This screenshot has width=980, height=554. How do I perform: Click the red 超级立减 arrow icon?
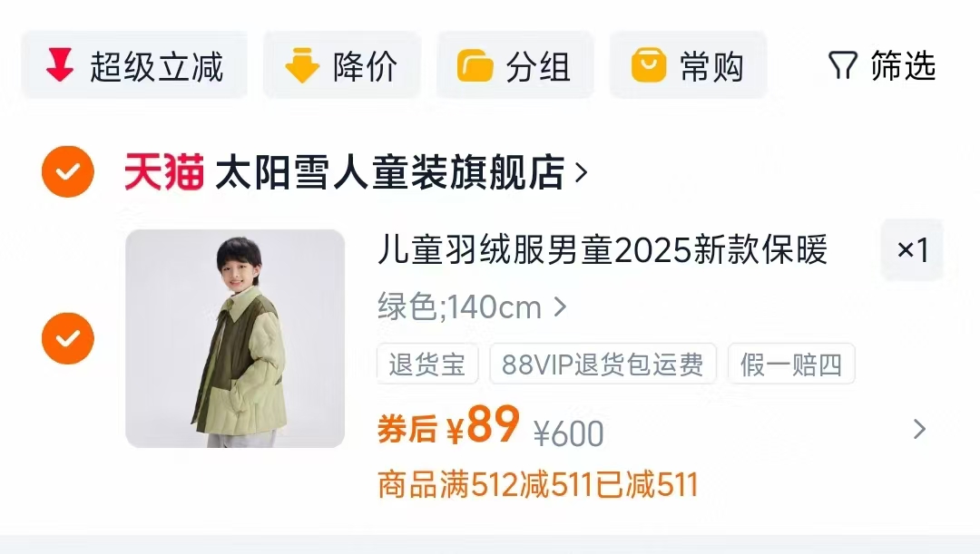[60, 65]
